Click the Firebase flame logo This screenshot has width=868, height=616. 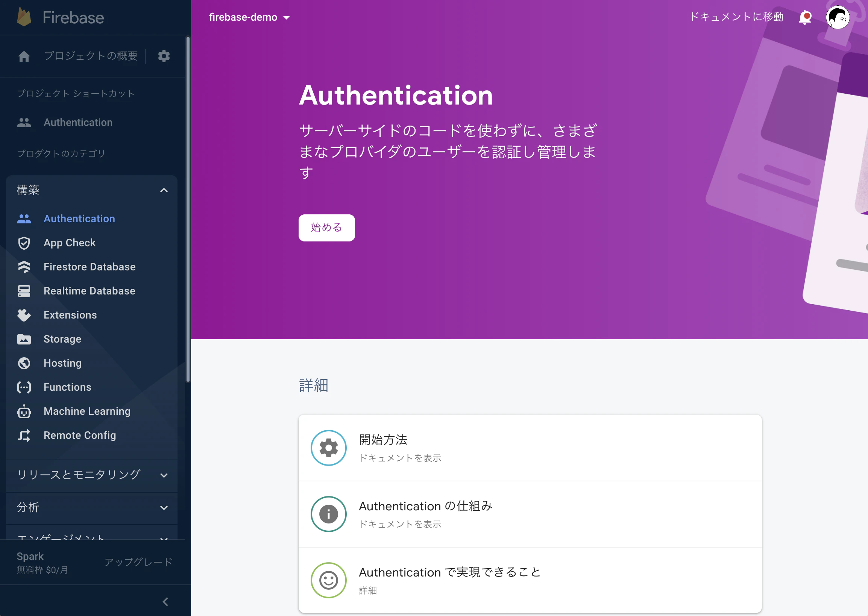[24, 17]
